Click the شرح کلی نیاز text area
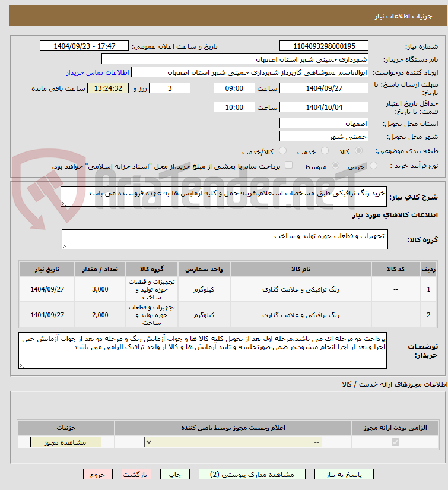Image resolution: width=448 pixels, height=490 pixels. tap(224, 197)
